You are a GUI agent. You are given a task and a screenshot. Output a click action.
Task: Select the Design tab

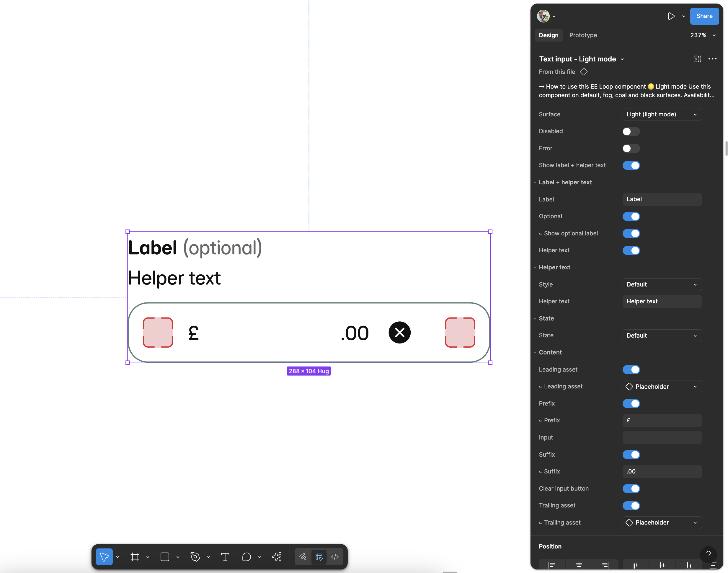pos(548,35)
